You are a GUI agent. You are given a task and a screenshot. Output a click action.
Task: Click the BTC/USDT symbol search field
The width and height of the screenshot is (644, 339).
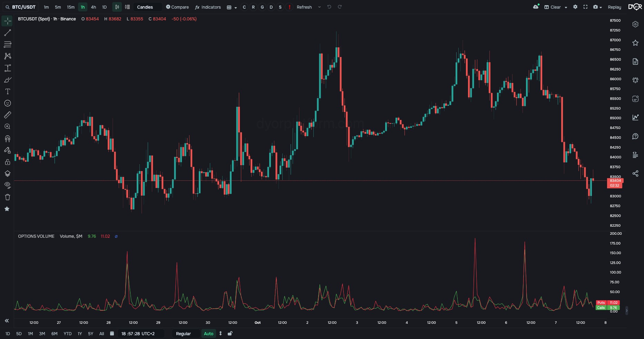point(21,7)
